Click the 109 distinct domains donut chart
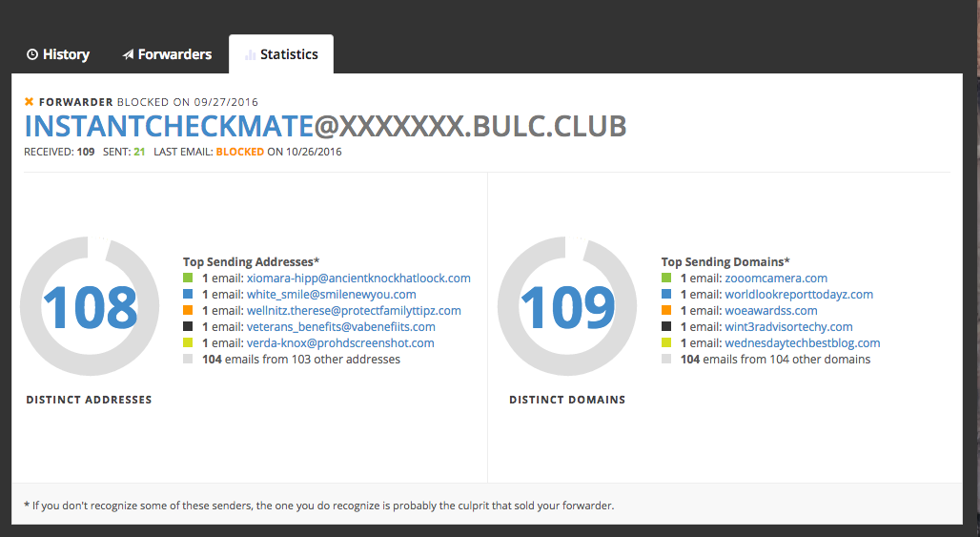This screenshot has width=980, height=537. tap(567, 306)
